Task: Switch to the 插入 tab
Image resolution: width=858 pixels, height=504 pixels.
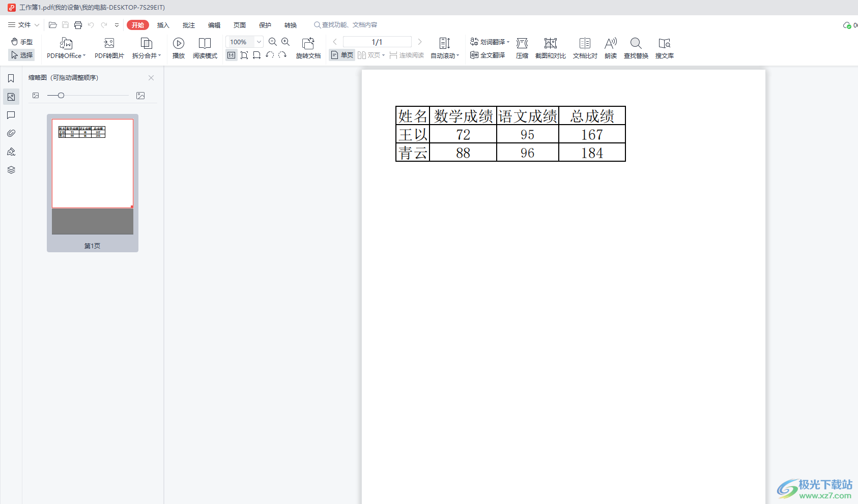Action: point(163,25)
